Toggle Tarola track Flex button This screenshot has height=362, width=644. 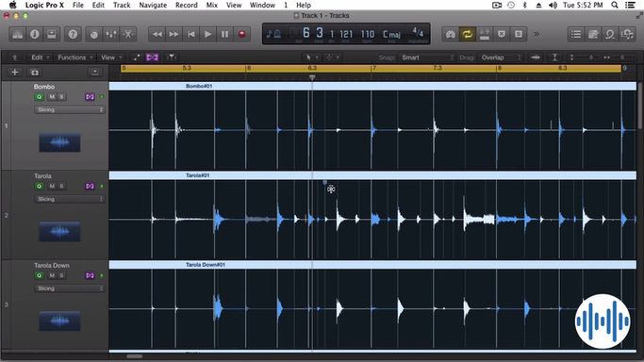(x=90, y=187)
